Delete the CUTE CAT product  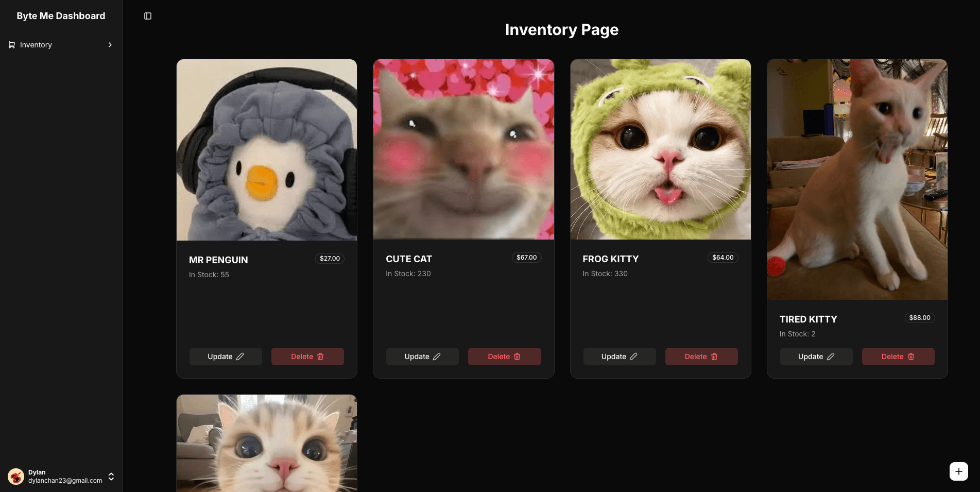[x=504, y=357]
